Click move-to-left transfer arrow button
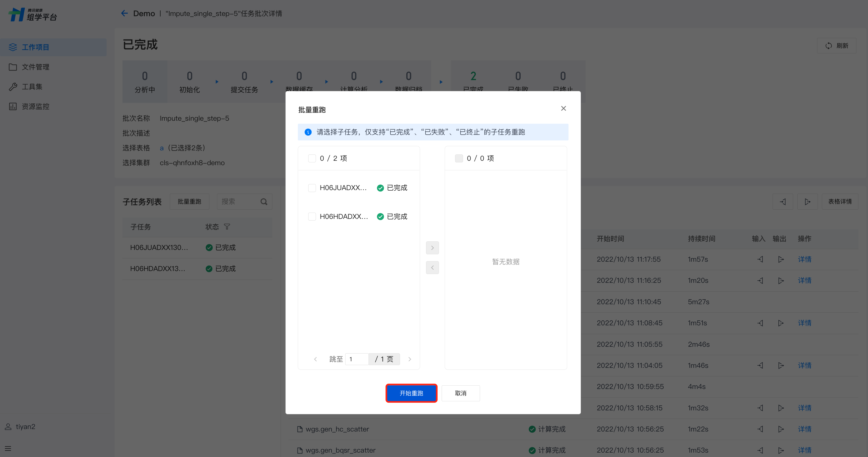Image resolution: width=868 pixels, height=457 pixels. click(x=432, y=268)
